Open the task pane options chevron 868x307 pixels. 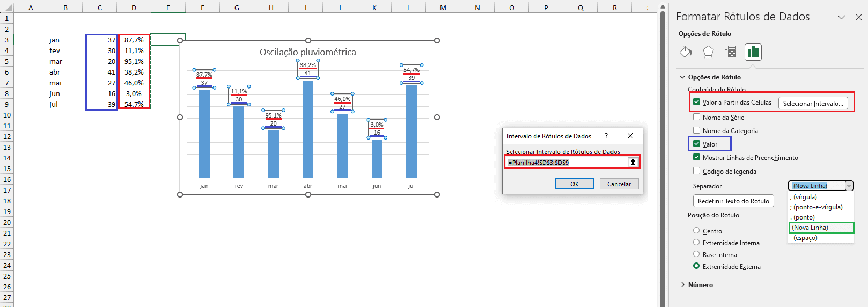tap(841, 17)
